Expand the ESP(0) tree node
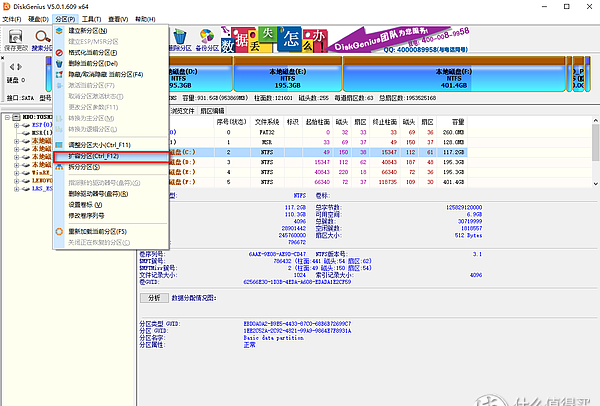This screenshot has height=406, width=600. tap(16, 125)
